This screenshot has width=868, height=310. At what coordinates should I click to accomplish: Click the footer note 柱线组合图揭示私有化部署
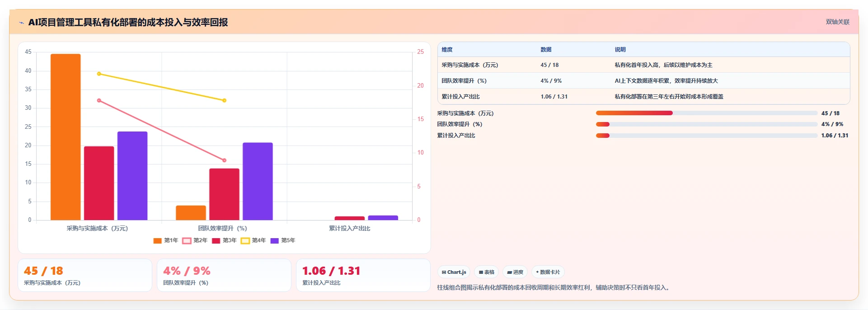[554, 287]
